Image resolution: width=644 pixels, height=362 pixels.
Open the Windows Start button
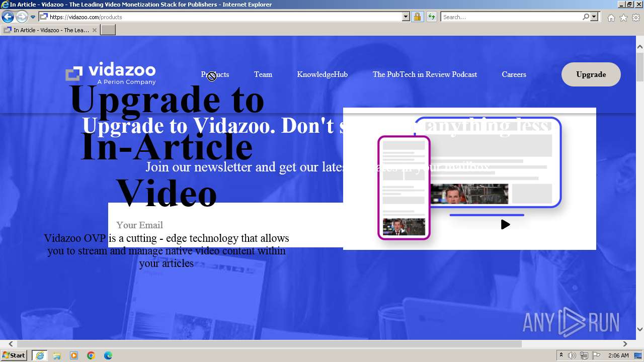[14, 355]
